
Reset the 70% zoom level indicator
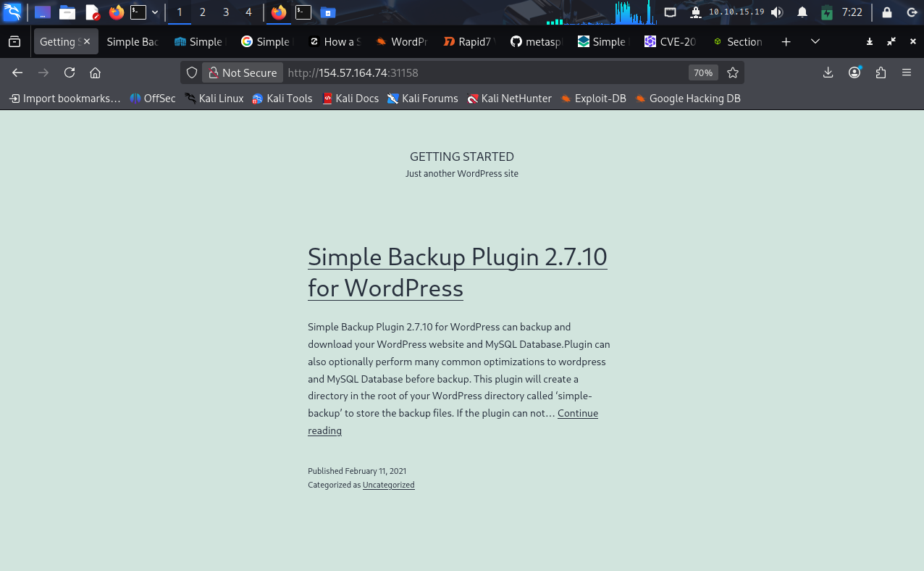702,72
